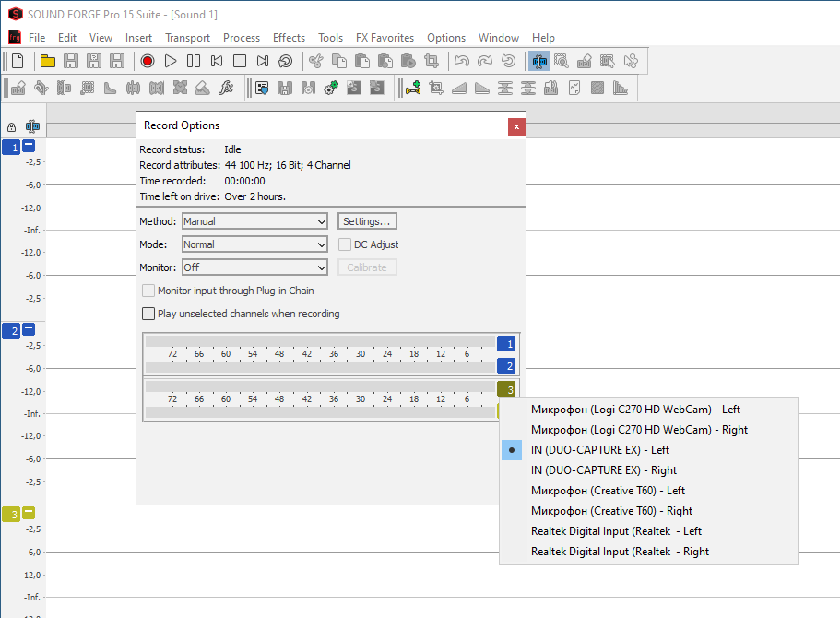Open the Monitor dropdown
The width and height of the screenshot is (840, 618).
pos(255,267)
